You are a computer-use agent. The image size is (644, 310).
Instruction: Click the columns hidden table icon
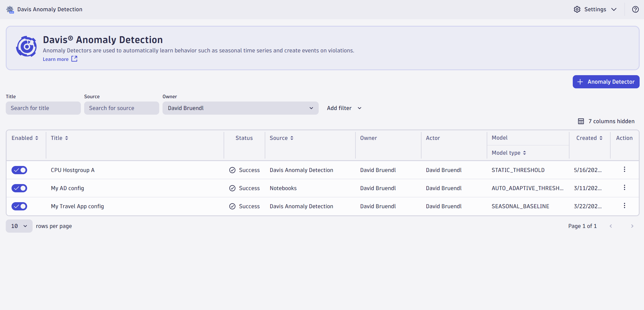click(x=581, y=121)
